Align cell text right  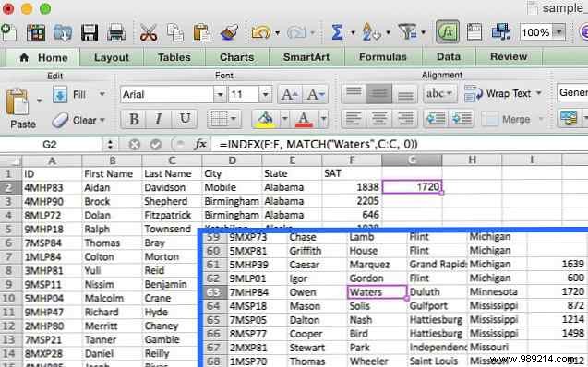coord(405,119)
